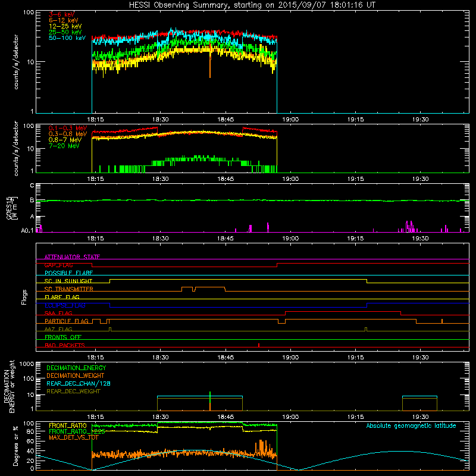This screenshot has height=476, width=476.
Task: Select the PARTICLE_FLAG label
Action: [x=67, y=321]
